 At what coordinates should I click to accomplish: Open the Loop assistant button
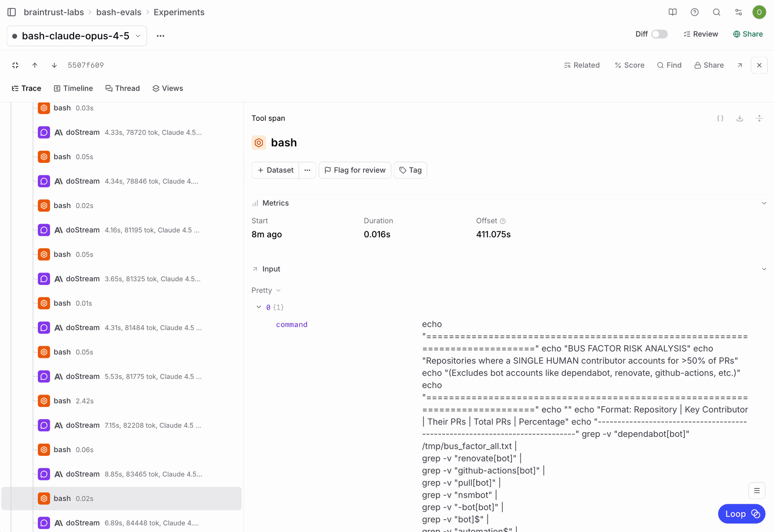point(742,514)
